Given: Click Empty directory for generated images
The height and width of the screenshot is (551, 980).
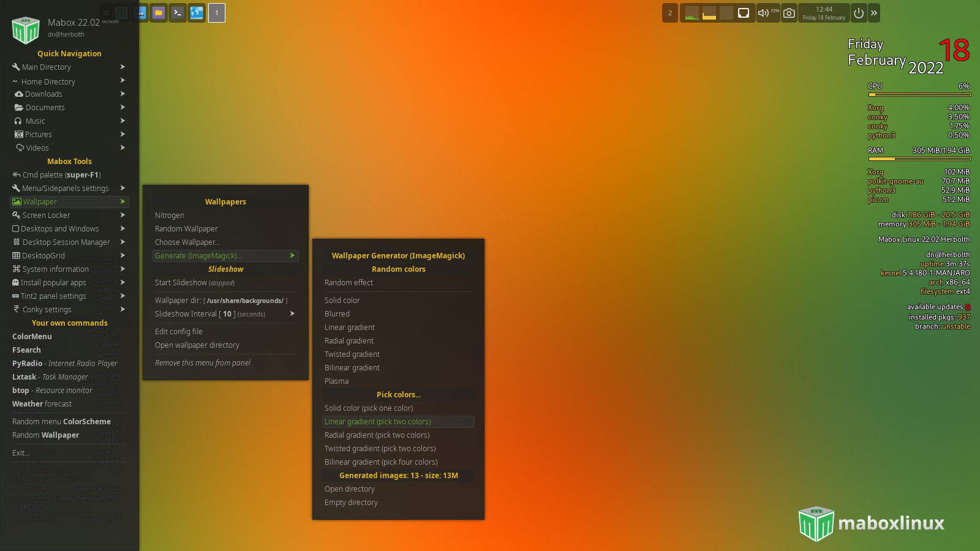Looking at the screenshot, I should [351, 503].
